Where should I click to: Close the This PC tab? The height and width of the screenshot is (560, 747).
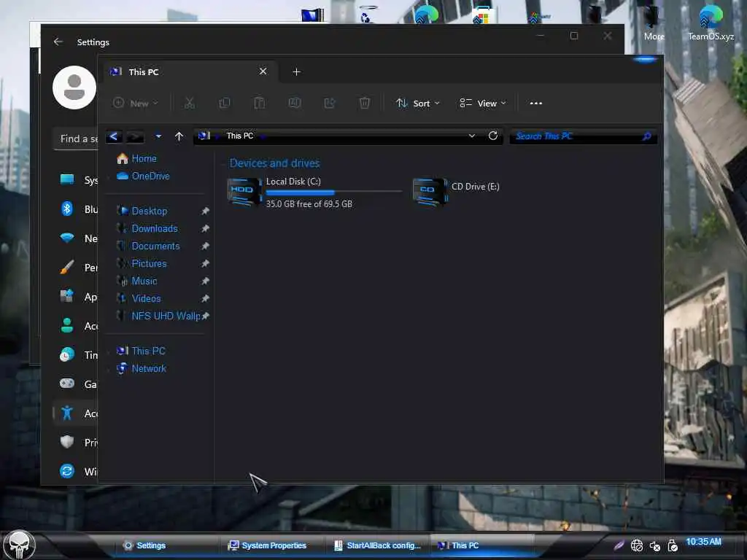point(263,71)
